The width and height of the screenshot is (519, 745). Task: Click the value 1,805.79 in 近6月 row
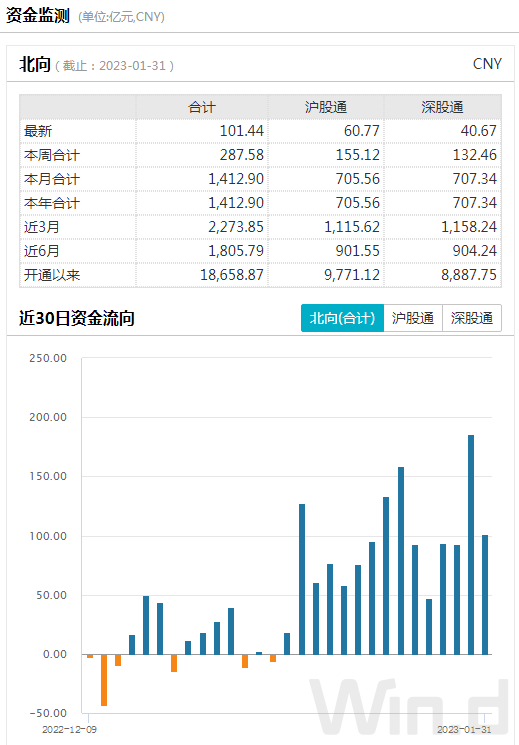tap(236, 251)
